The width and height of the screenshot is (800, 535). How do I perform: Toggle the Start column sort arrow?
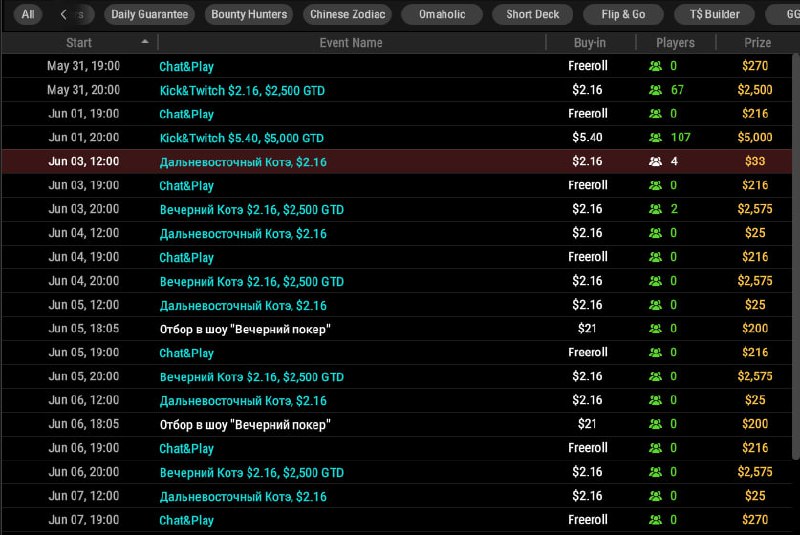click(x=145, y=42)
